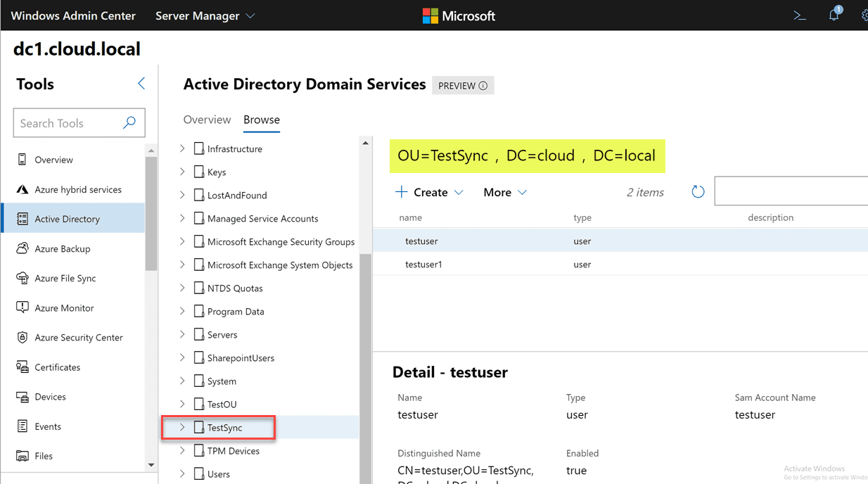Screen dimensions: 868x484
Task: Open the Azure Monitor tool
Action: pyautogui.click(x=65, y=307)
